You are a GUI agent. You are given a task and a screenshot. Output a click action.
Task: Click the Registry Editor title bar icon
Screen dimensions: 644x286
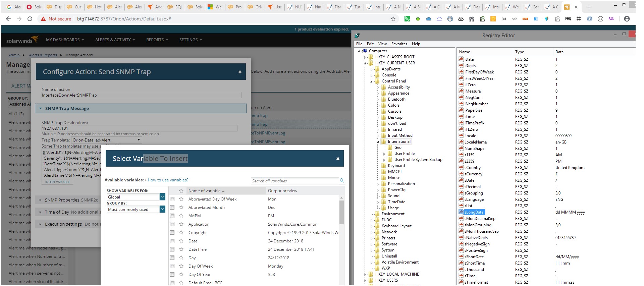coord(358,35)
